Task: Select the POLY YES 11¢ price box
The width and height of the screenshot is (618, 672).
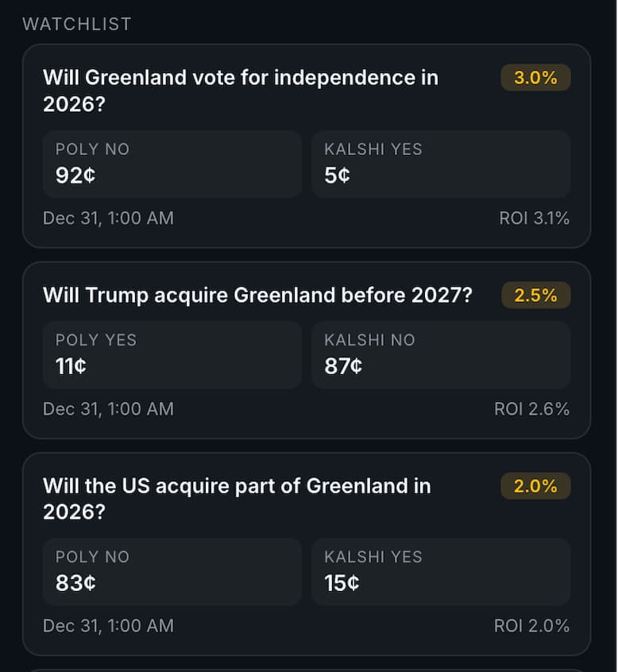Action: tap(172, 354)
